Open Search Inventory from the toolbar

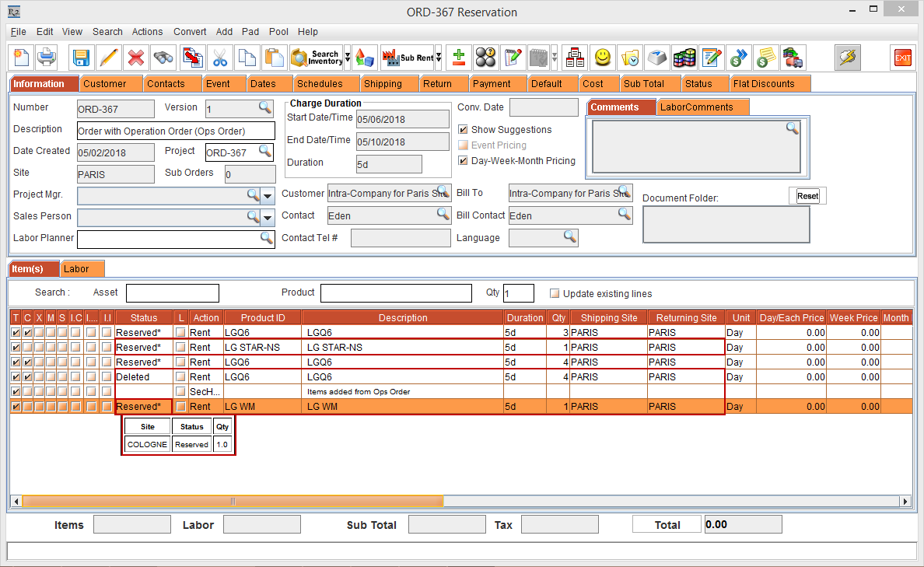(316, 58)
